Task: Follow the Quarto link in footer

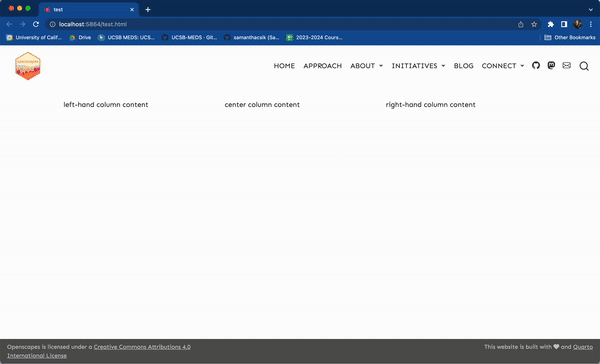Action: (x=583, y=347)
